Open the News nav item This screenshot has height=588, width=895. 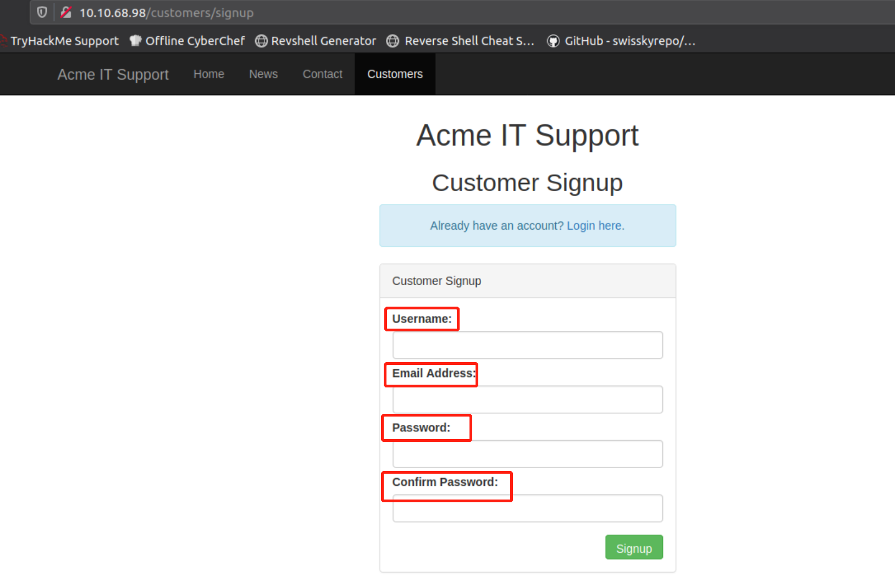click(263, 74)
